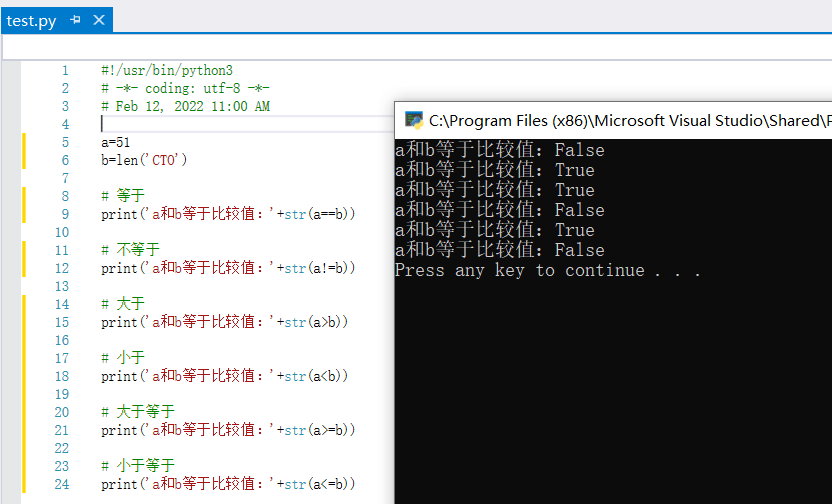Click line number 1 in the gutter
832x504 pixels.
[x=65, y=71]
